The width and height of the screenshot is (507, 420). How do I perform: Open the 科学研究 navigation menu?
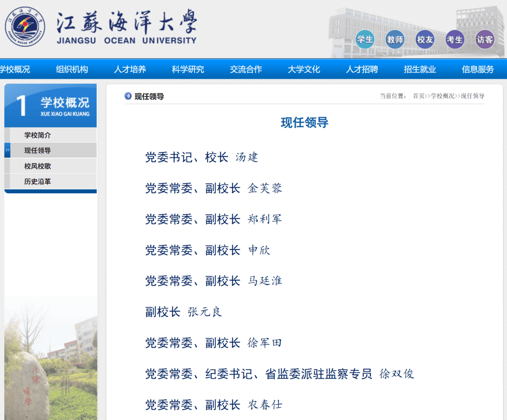[188, 69]
